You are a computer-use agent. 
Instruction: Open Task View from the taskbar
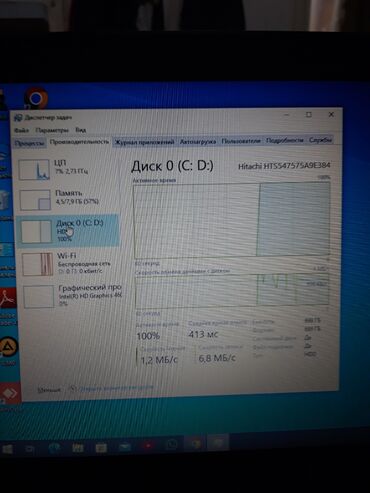(x=29, y=449)
